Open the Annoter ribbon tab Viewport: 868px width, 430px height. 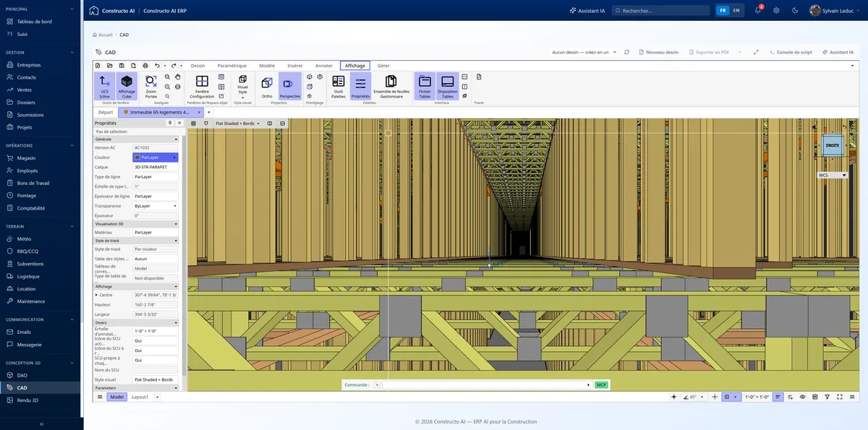coord(324,65)
